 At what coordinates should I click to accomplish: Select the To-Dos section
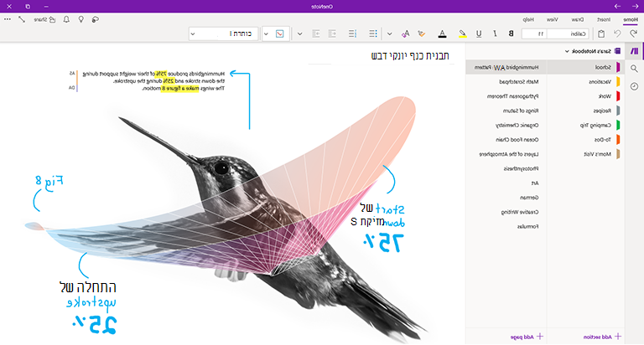pyautogui.click(x=585, y=140)
